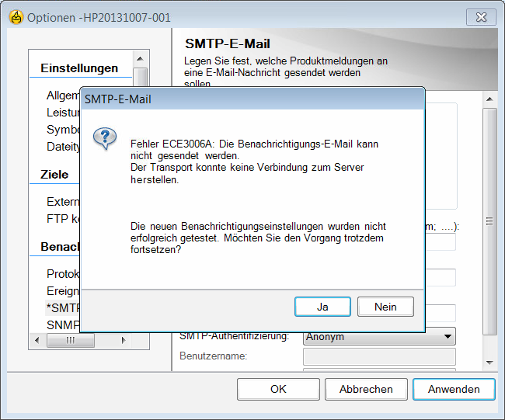Click the application icon in title bar
Viewport: 505px width, 420px height.
coord(16,17)
